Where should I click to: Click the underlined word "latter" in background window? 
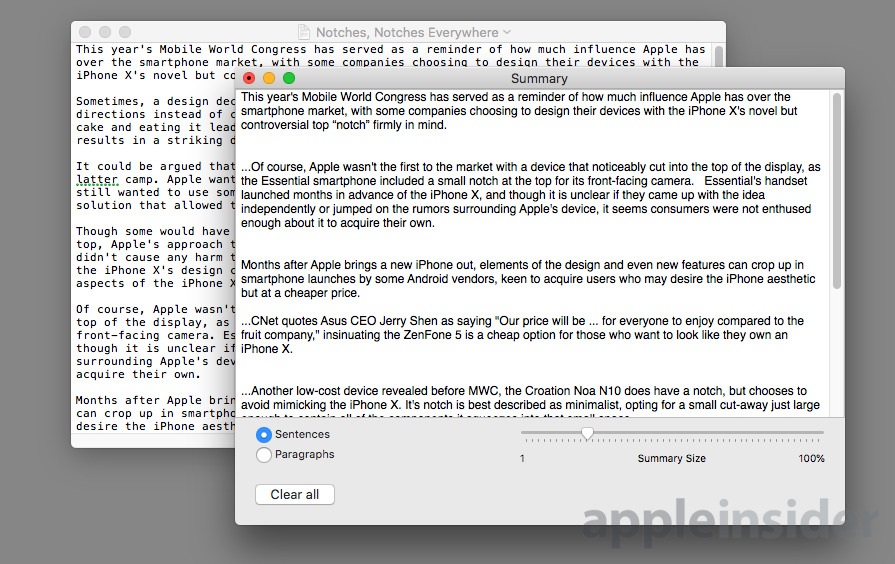(x=97, y=180)
